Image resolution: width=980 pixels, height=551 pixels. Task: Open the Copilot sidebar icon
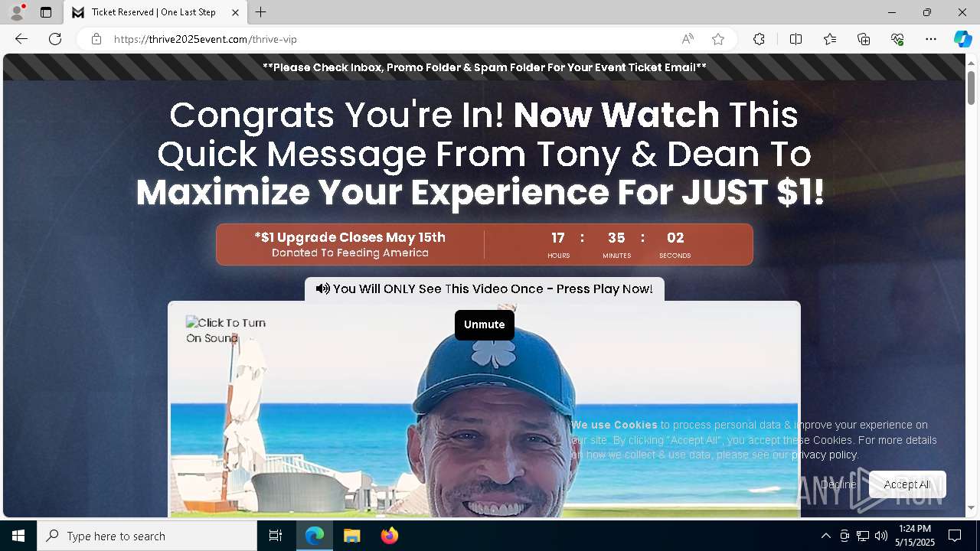click(962, 39)
